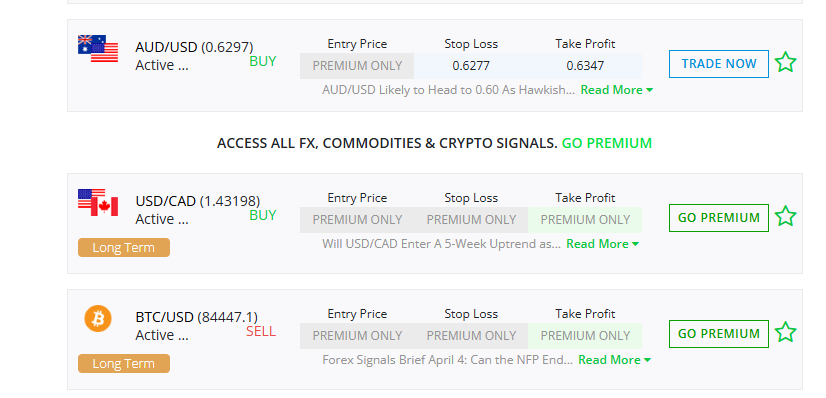Viewport: 826px width, 398px height.
Task: Favorite the AUD/USD signal with the star
Action: tap(785, 63)
